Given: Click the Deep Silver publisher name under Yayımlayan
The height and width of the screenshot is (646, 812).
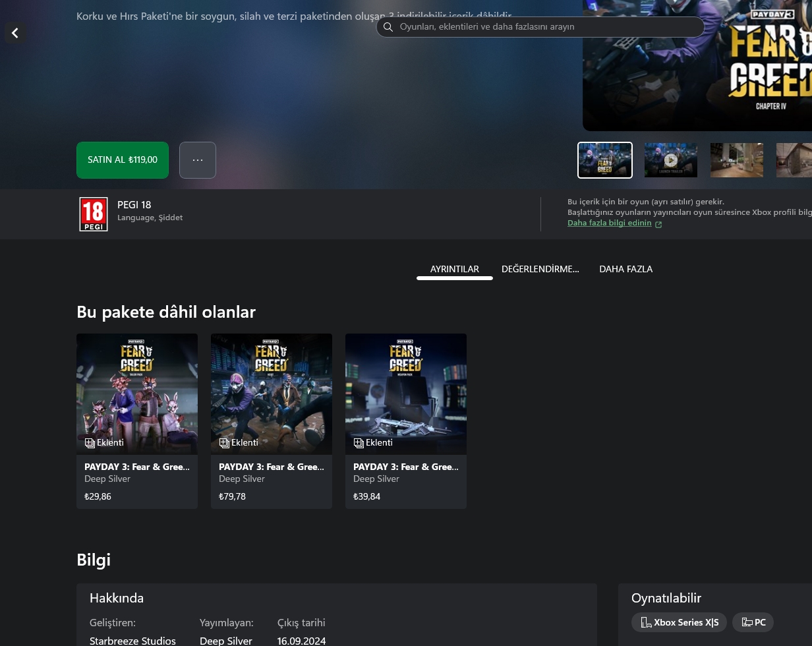Looking at the screenshot, I should click(226, 641).
